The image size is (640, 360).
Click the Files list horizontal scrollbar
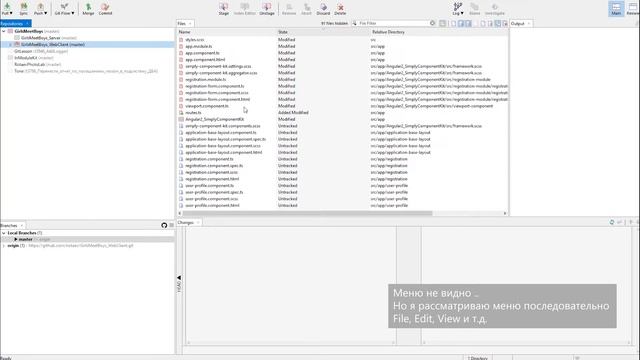tap(307, 213)
